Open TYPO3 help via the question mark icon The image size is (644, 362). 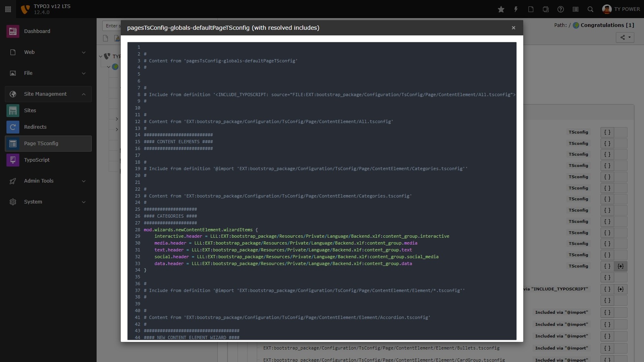(x=560, y=9)
